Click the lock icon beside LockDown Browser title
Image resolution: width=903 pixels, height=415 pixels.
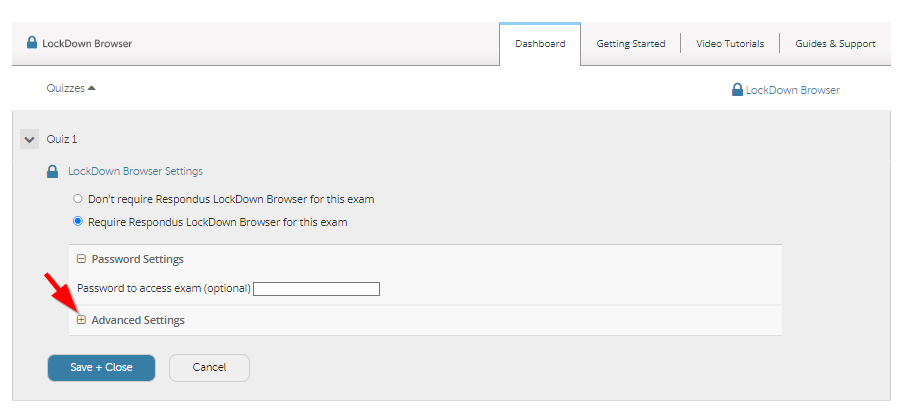32,44
